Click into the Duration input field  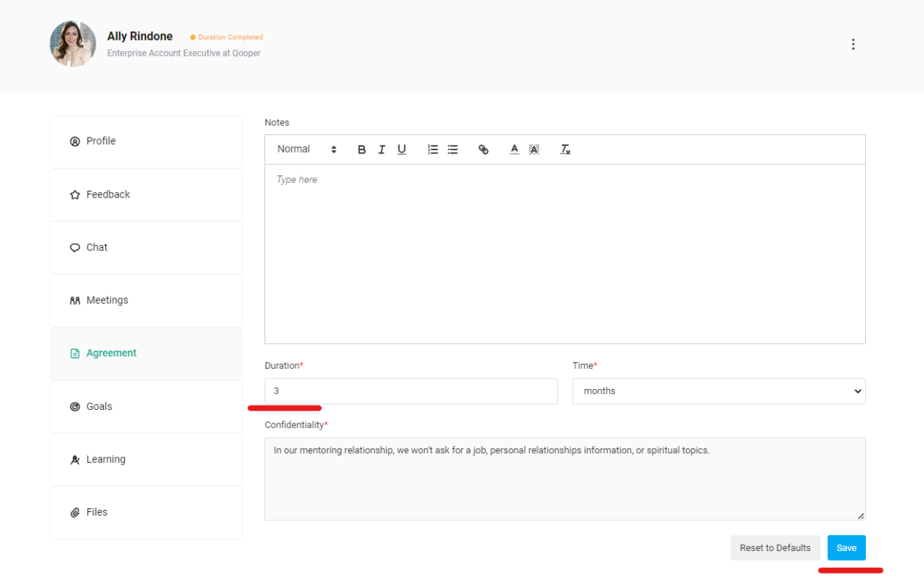410,391
